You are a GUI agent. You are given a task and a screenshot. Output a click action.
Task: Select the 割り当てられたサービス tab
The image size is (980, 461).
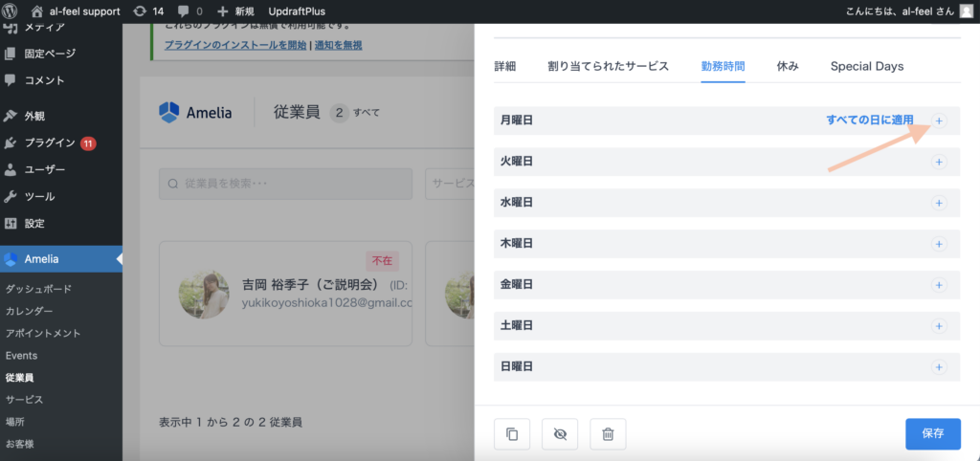608,66
